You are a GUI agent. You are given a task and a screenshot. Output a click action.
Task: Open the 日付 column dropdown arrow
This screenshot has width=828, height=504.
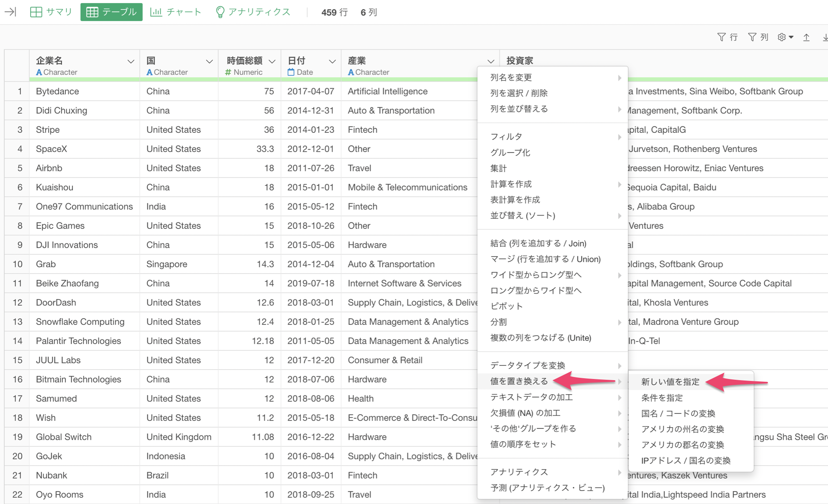[332, 62]
